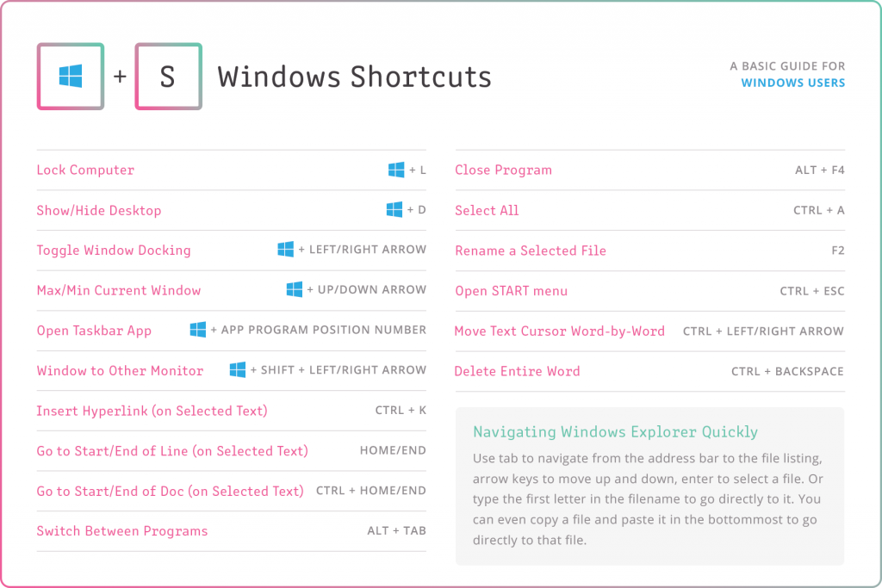Image resolution: width=882 pixels, height=588 pixels.
Task: Select the "Navigating Windows Explorer Quickly" heading
Action: 615,431
